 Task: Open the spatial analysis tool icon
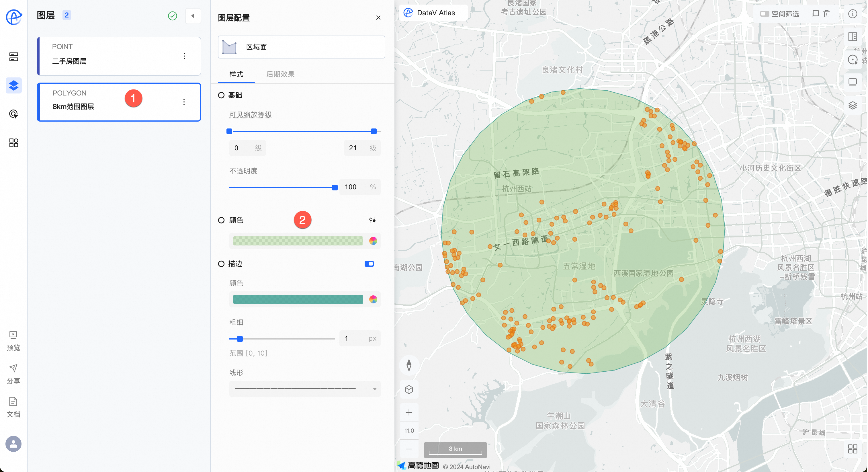tap(14, 114)
